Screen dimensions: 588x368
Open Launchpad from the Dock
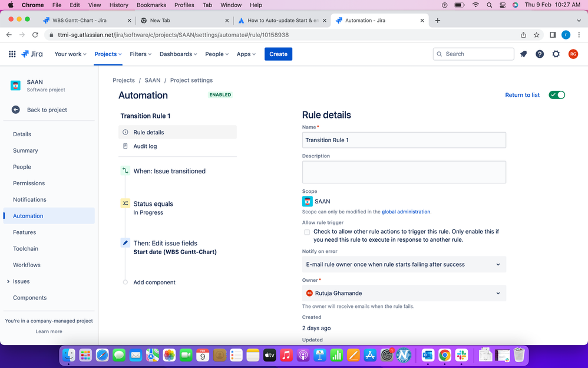(85, 355)
